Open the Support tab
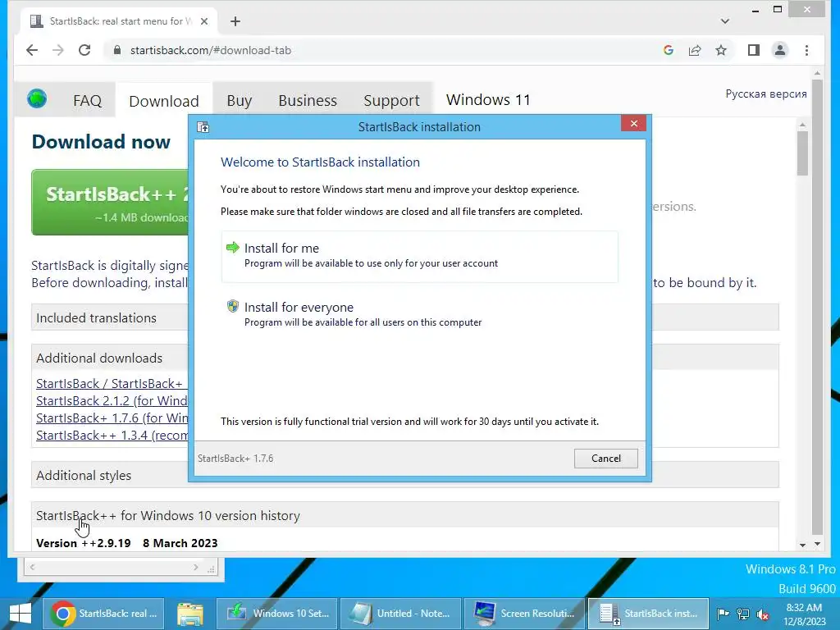Screen dimensions: 840x630 391,100
